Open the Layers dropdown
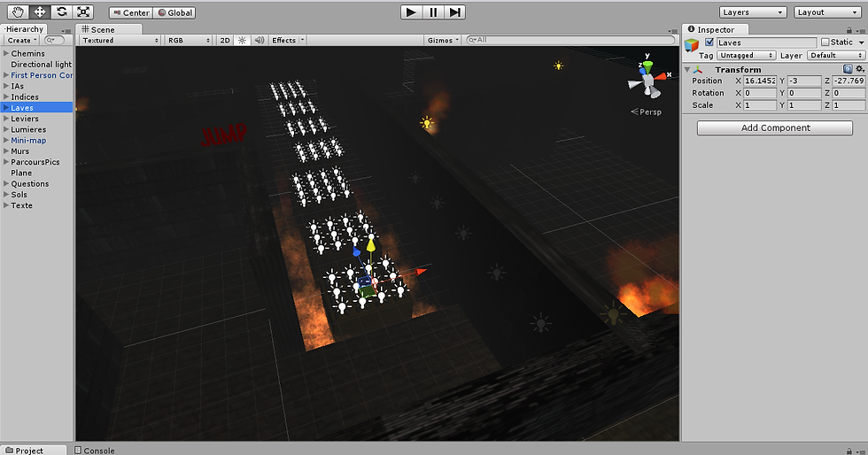Screen dimensions: 868x455 tap(754, 12)
